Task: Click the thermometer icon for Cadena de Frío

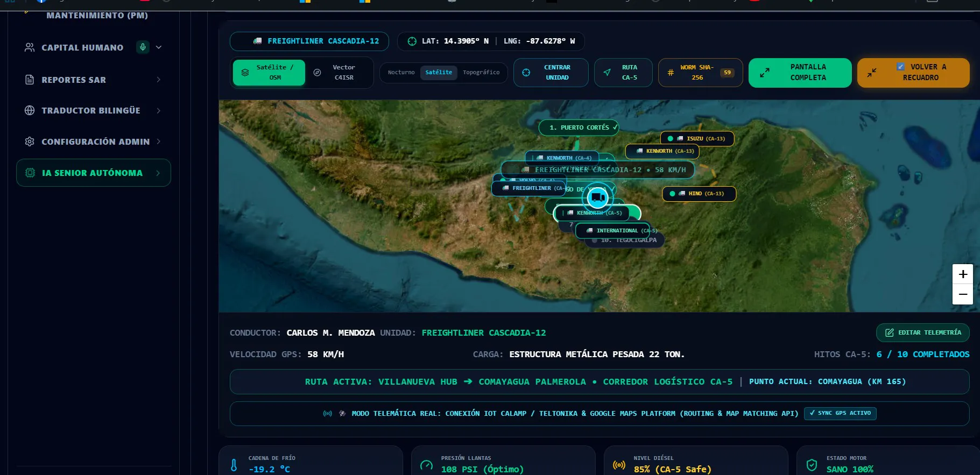Action: (x=234, y=465)
